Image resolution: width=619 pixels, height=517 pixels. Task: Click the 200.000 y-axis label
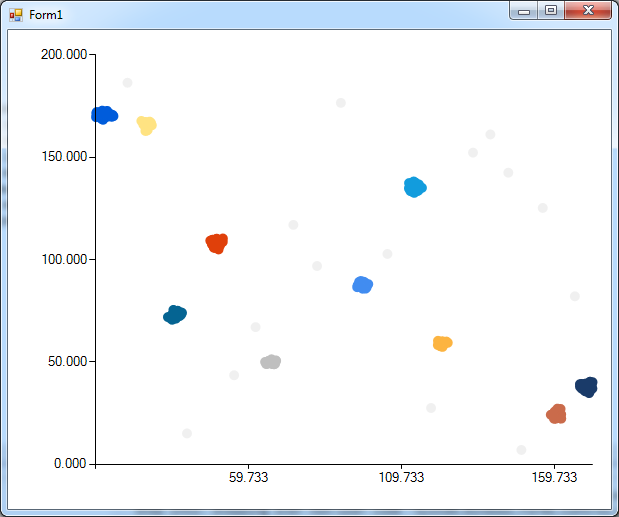pos(64,54)
